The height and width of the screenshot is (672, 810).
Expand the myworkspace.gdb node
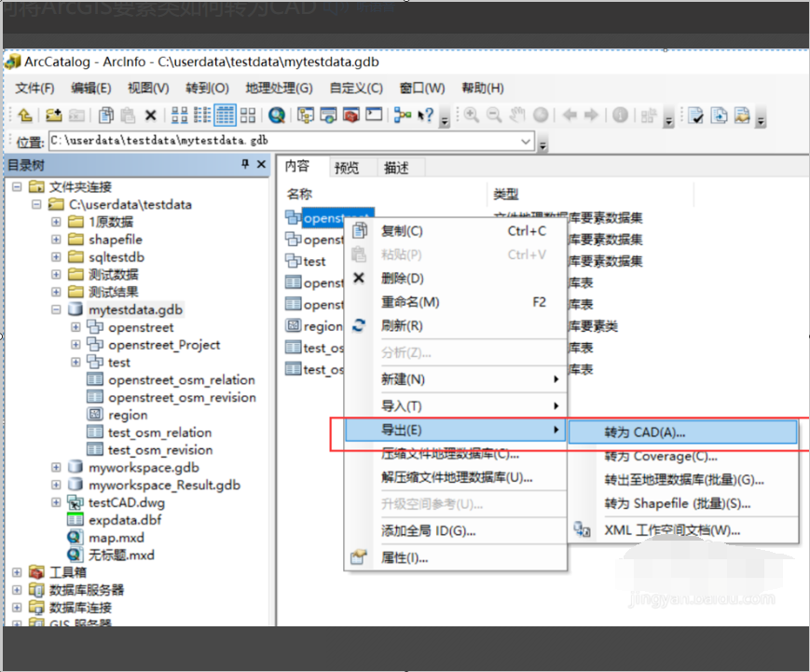click(x=56, y=468)
